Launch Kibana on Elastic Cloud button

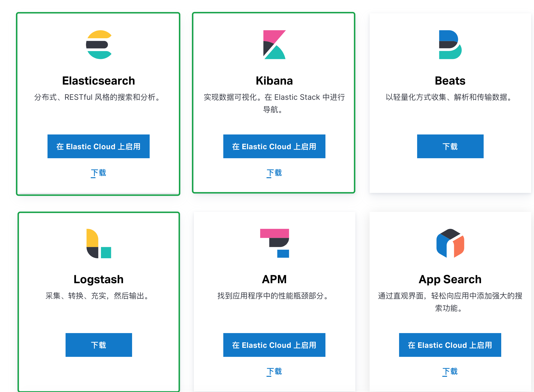pyautogui.click(x=274, y=146)
